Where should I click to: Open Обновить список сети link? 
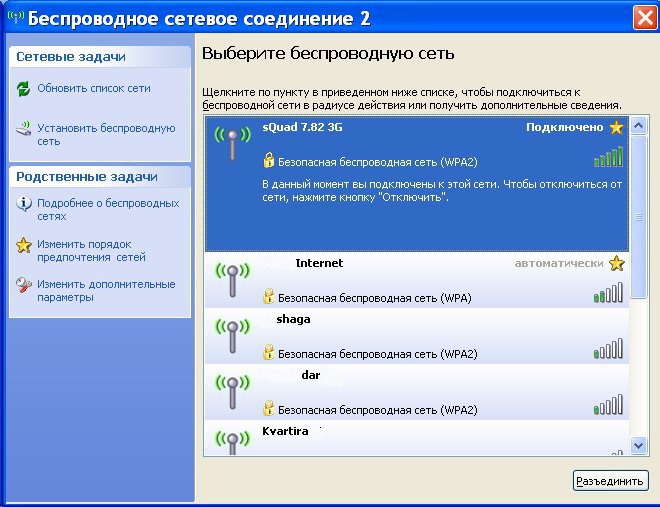94,88
